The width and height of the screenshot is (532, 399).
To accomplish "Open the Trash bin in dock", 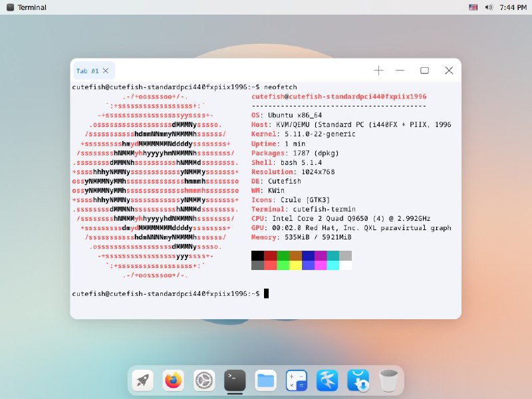I will pos(388,380).
